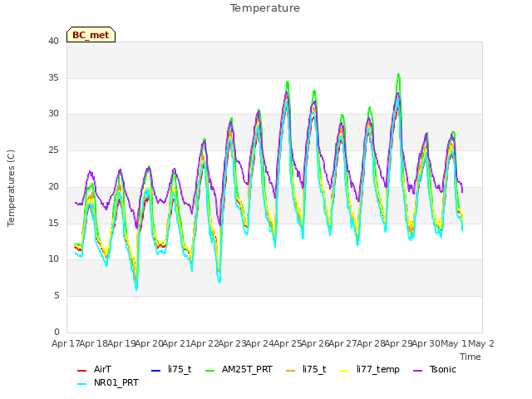Click the Apr 23 x-axis tick label
532x399 pixels.
click(232, 343)
